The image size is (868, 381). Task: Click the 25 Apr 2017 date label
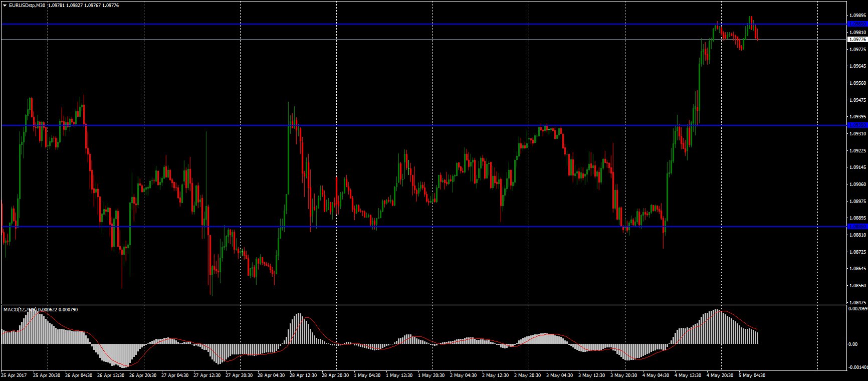(x=14, y=375)
